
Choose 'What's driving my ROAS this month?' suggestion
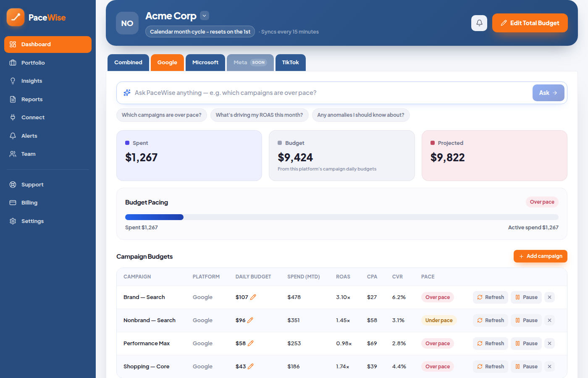click(260, 115)
